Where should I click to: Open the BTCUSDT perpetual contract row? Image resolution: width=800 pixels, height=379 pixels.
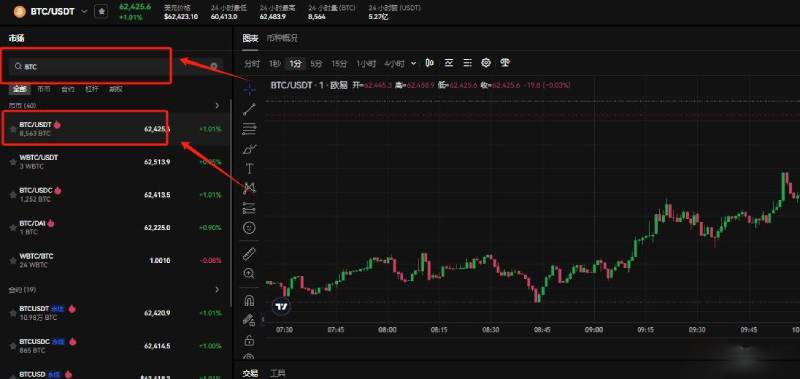pos(116,313)
